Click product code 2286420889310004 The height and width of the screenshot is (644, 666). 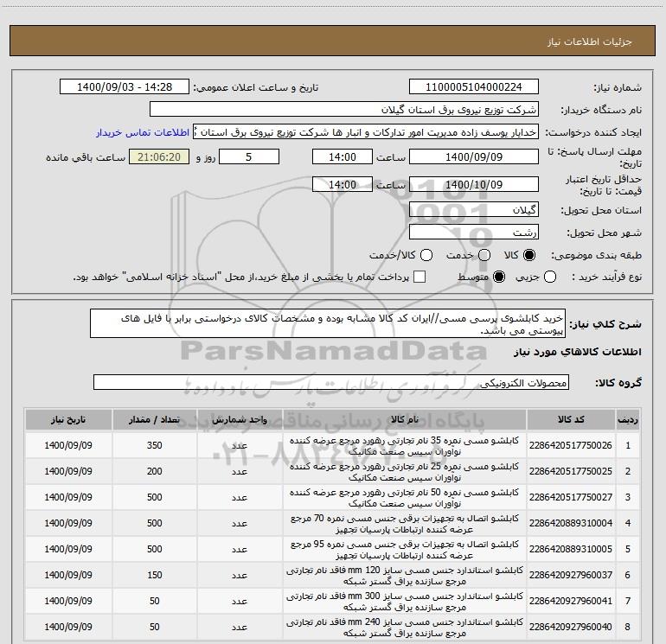point(571,524)
